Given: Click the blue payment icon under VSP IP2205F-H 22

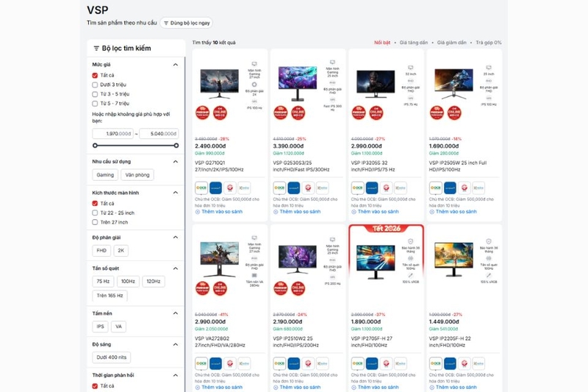Looking at the screenshot, I should click(x=450, y=363).
